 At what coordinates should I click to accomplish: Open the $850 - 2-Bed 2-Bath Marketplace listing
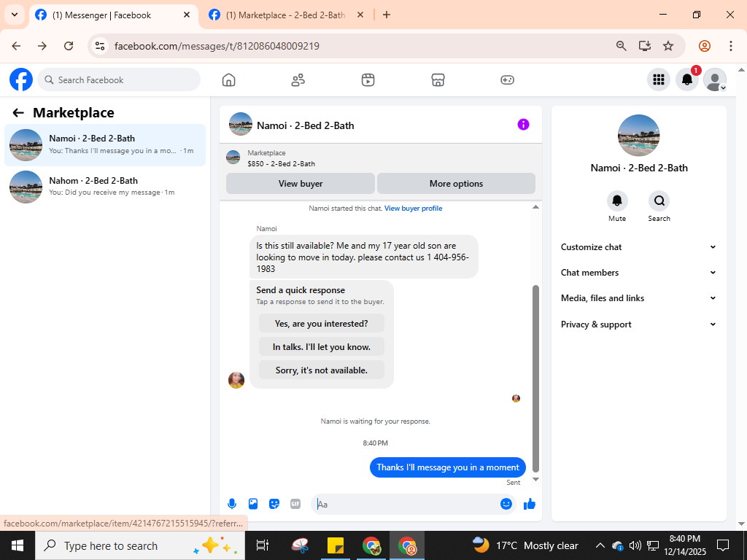(x=281, y=163)
